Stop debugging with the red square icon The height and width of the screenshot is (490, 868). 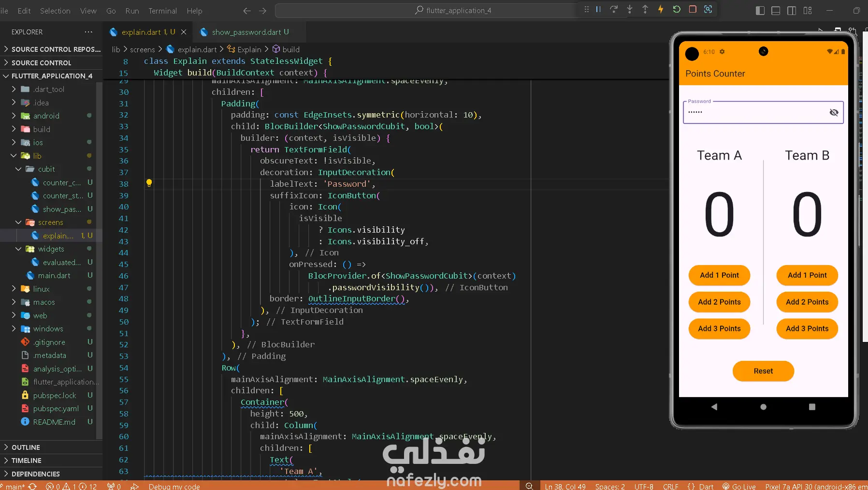click(693, 9)
